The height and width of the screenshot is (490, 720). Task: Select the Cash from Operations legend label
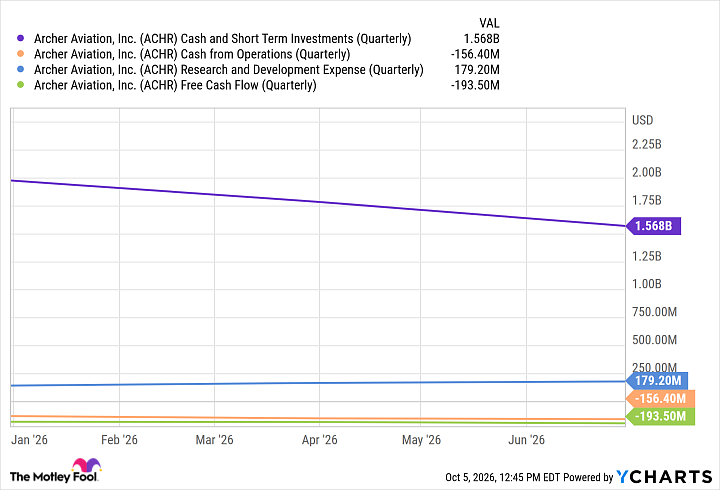[x=192, y=54]
